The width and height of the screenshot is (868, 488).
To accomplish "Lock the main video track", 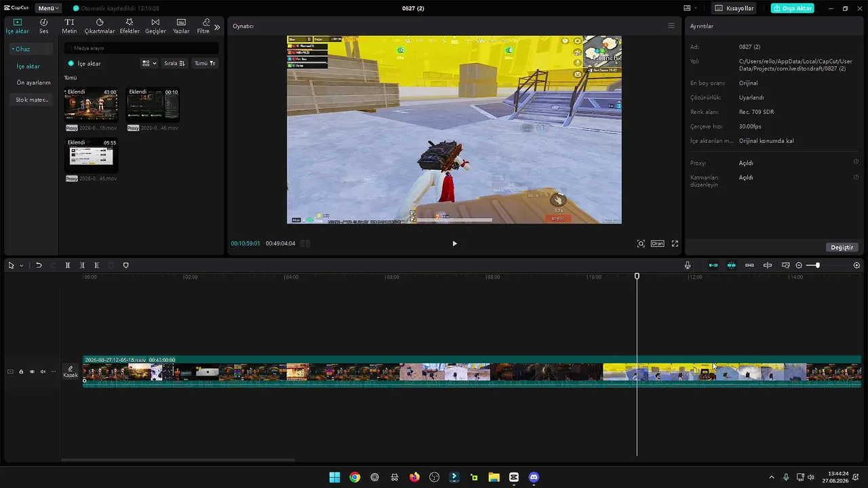I will [21, 371].
